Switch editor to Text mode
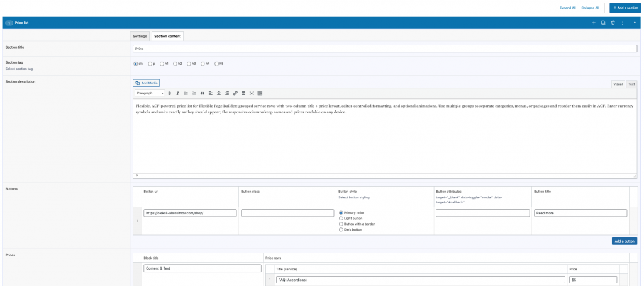 coord(631,84)
